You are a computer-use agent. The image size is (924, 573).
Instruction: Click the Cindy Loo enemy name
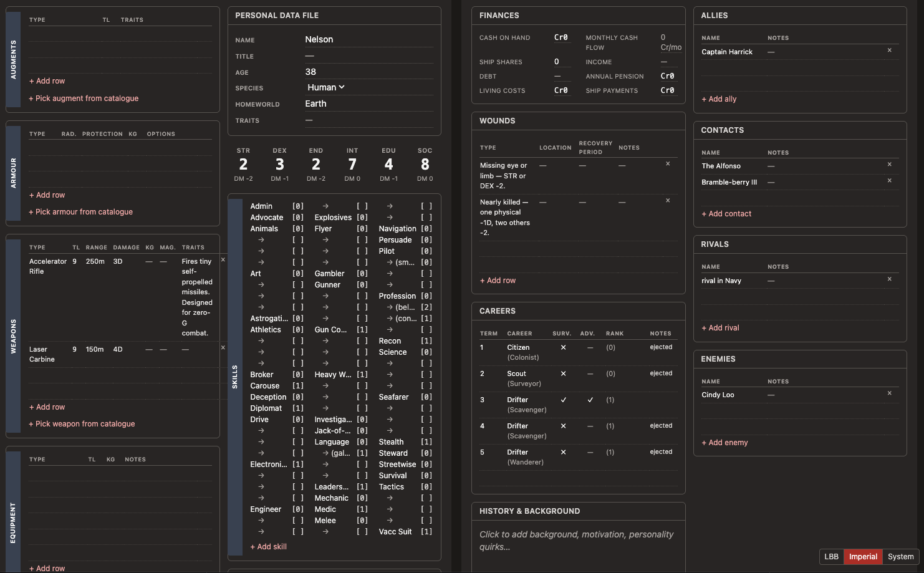718,395
